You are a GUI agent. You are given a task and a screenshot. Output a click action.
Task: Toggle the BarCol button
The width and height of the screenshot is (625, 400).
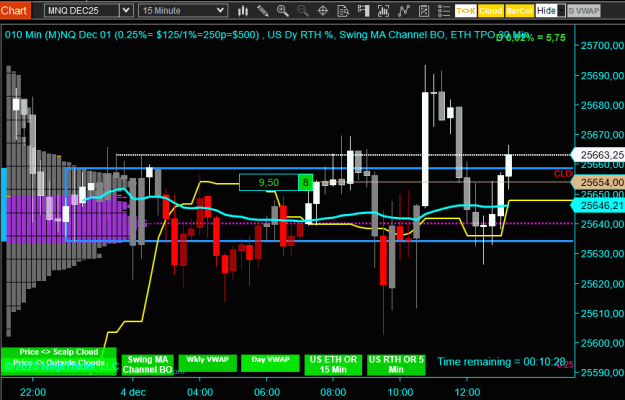[519, 11]
